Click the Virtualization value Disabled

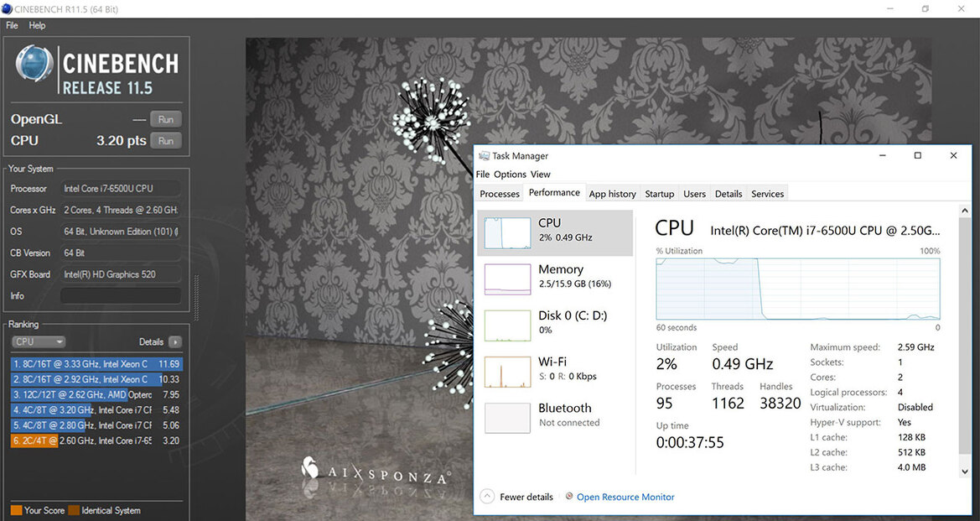pyautogui.click(x=915, y=407)
